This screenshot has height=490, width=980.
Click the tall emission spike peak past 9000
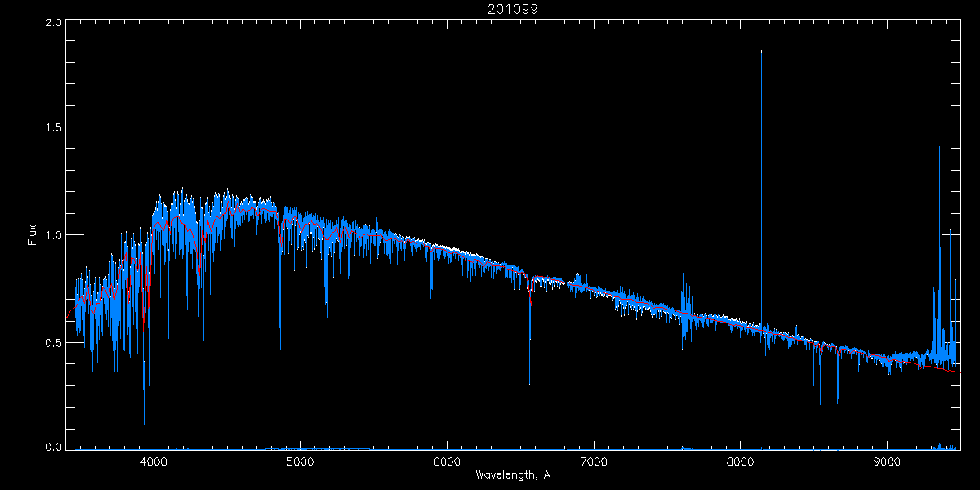point(939,148)
